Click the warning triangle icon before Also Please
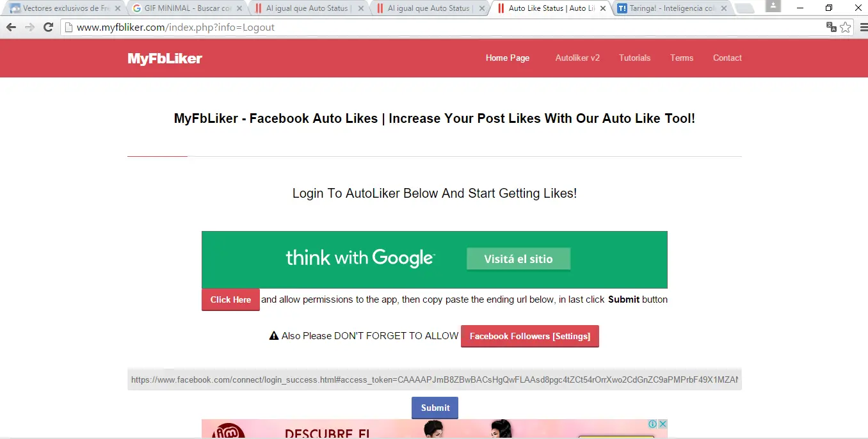This screenshot has height=439, width=868. 274,335
